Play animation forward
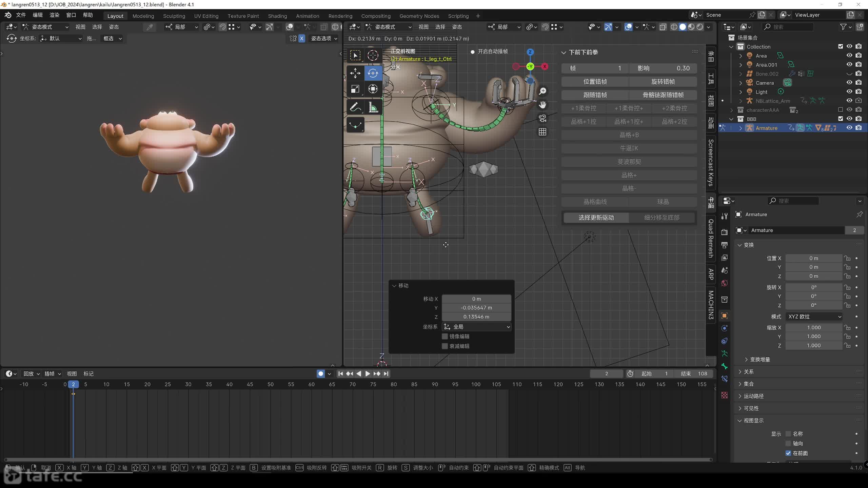The height and width of the screenshot is (488, 868). click(368, 373)
